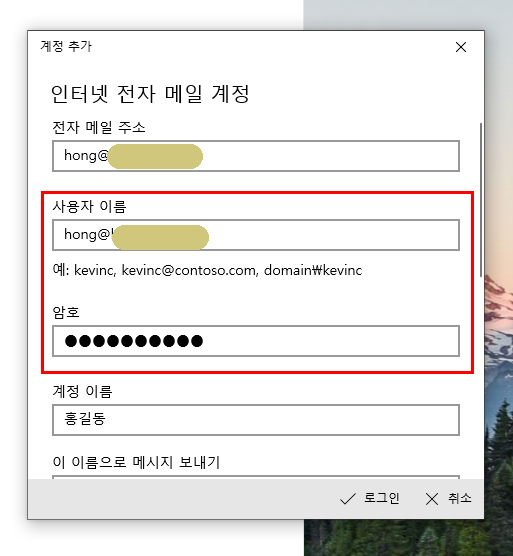Viewport: 513px width, 556px height.
Task: Select the 계정 이름 field containing 홍길동
Action: pos(256,420)
